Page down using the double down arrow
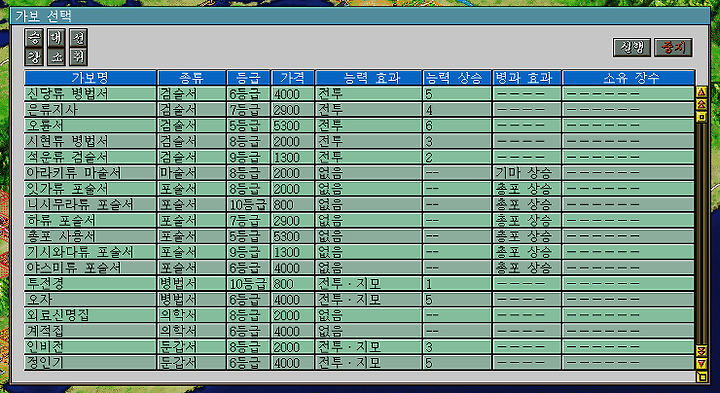The image size is (720, 393). (x=701, y=351)
